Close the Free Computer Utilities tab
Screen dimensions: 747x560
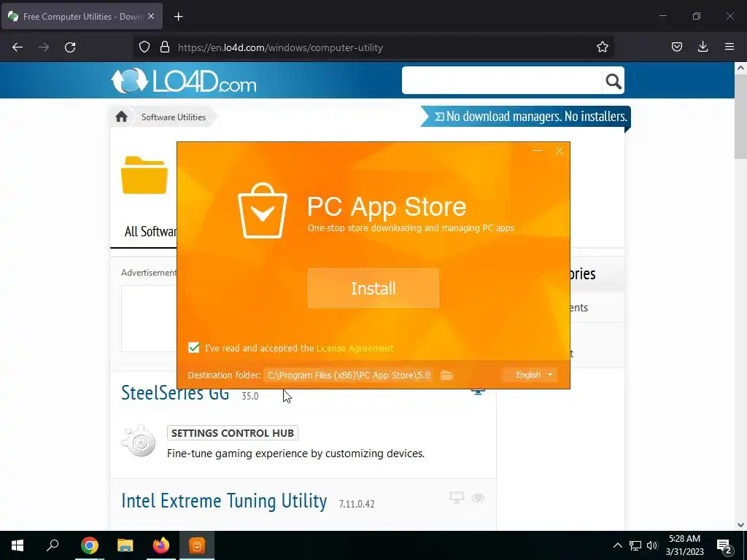(151, 16)
